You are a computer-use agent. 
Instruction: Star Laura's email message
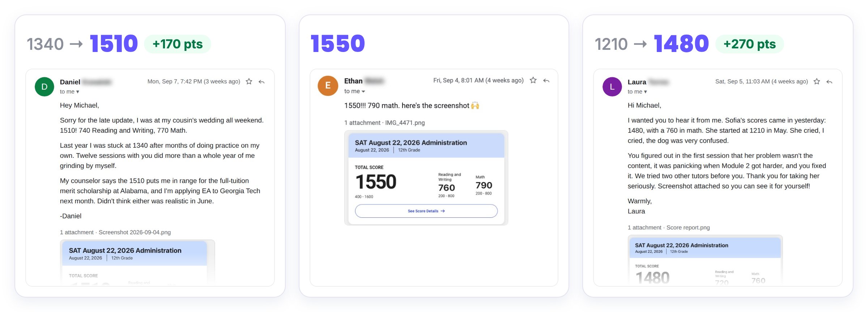pyautogui.click(x=817, y=82)
